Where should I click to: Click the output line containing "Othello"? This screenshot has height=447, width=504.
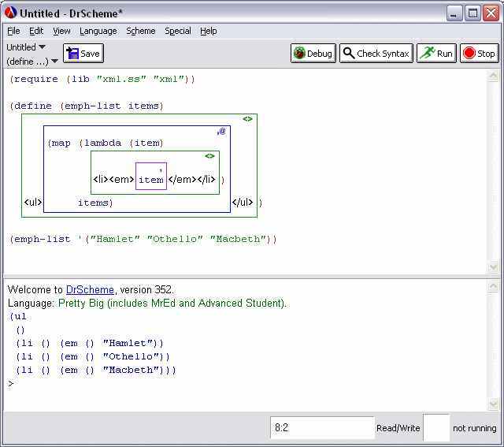point(93,356)
